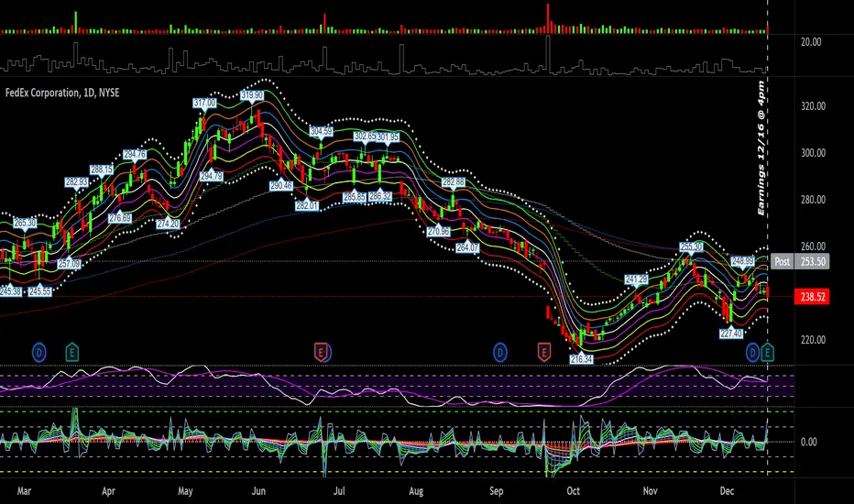Click the 248.99 pivot label
The height and width of the screenshot is (504, 854).
(742, 261)
